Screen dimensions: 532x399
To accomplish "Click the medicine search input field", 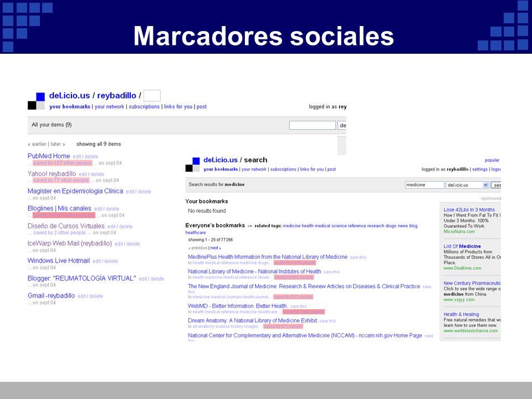I will click(424, 185).
